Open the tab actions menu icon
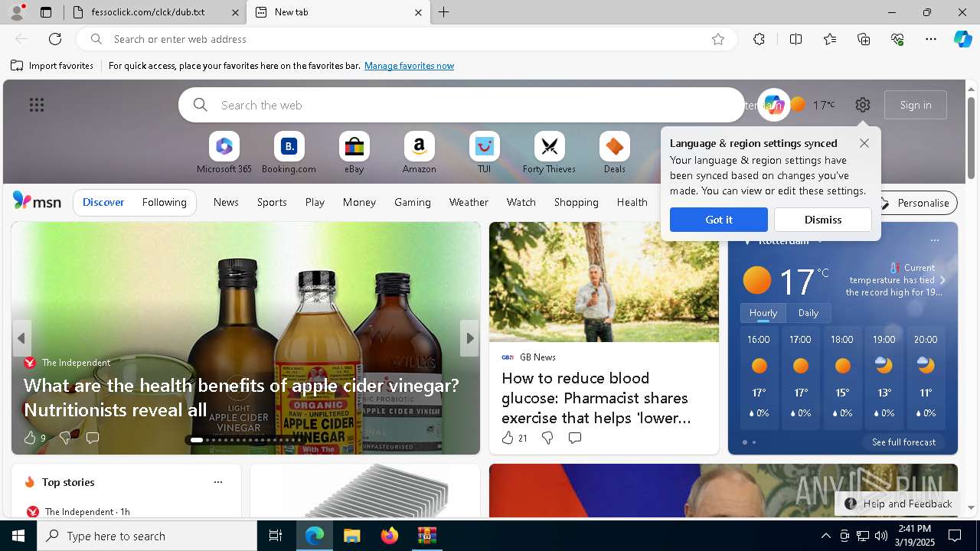The width and height of the screenshot is (980, 551). (x=46, y=12)
